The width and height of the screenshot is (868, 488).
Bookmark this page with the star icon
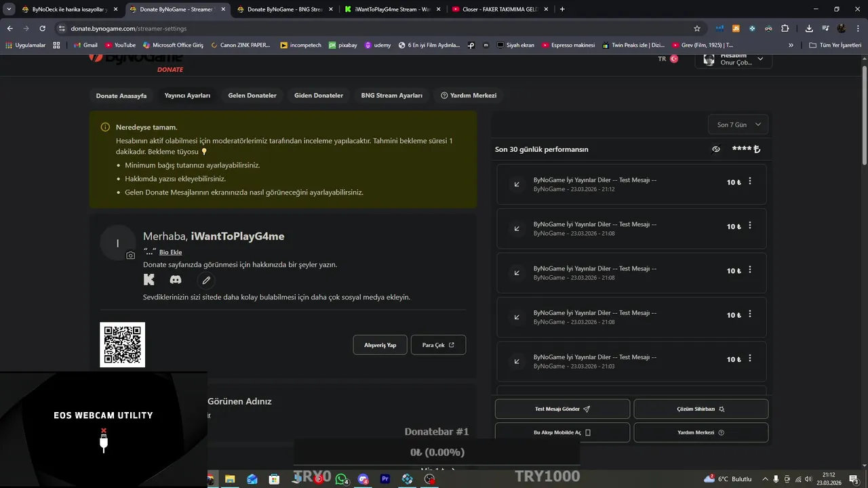[x=696, y=28]
